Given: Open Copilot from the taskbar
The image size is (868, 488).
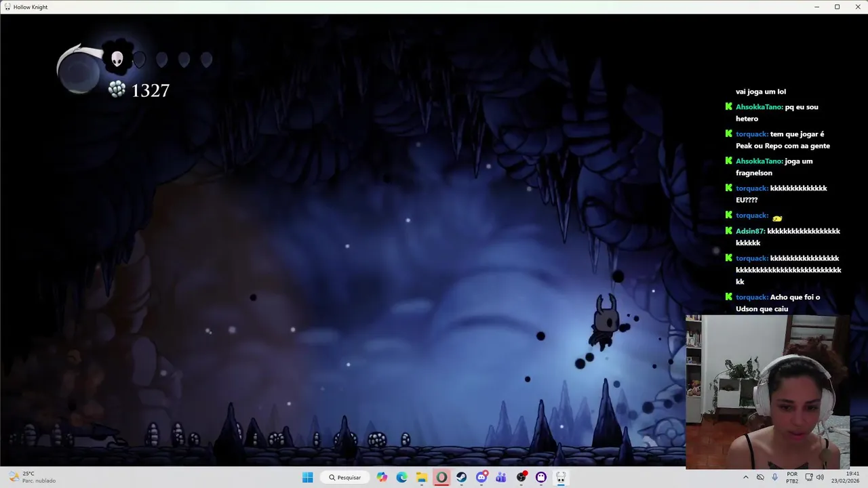Looking at the screenshot, I should (x=382, y=477).
